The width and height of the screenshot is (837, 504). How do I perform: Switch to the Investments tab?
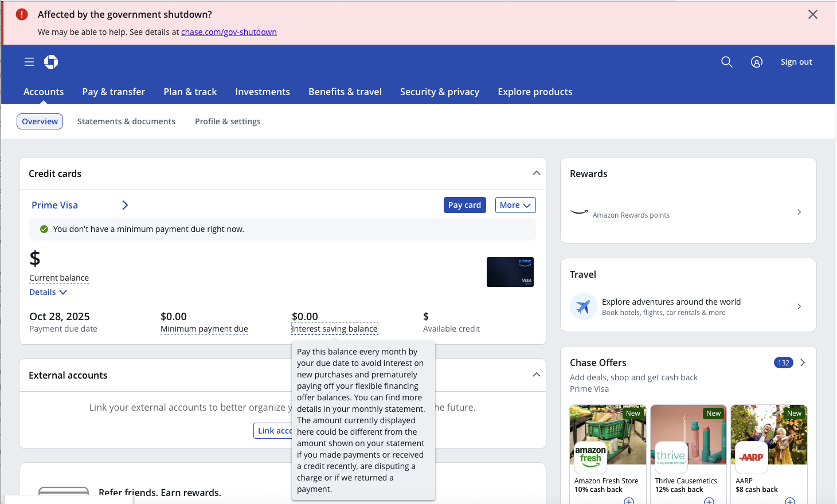[x=263, y=92]
